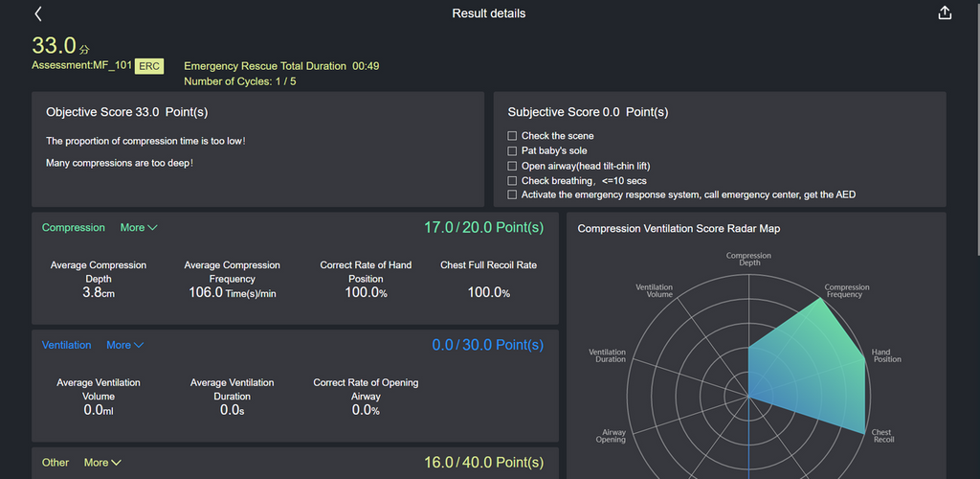This screenshot has height=479, width=980.
Task: Click the back arrow icon
Action: coord(38,13)
